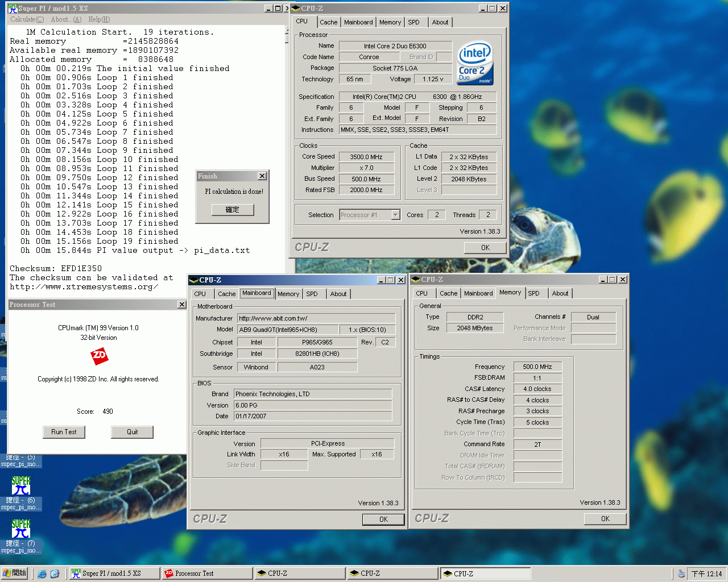The image size is (728, 582).
Task: Switch to Processor Test from the taskbar
Action: coord(206,573)
